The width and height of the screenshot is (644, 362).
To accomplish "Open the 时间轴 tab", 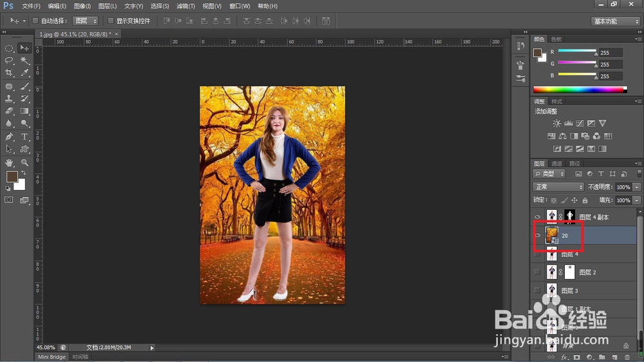I will pyautogui.click(x=80, y=357).
